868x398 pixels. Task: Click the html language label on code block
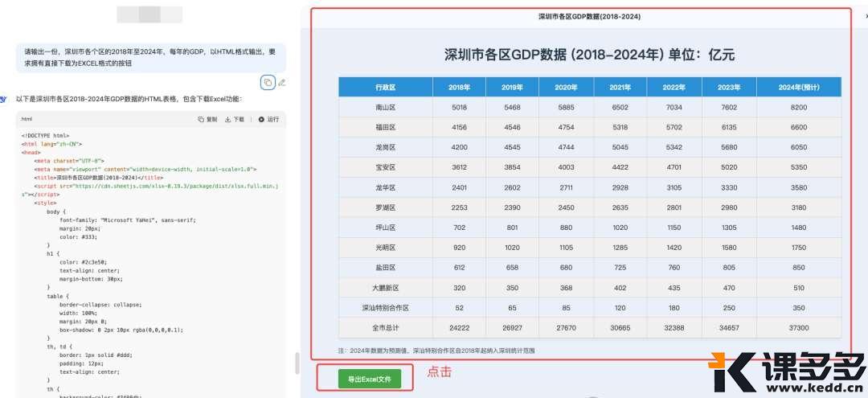[x=27, y=119]
